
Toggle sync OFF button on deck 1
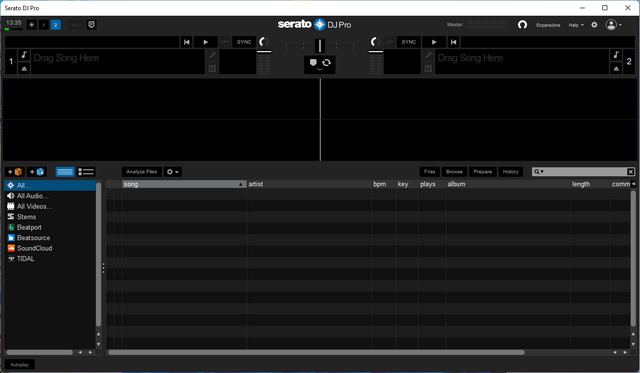point(225,42)
